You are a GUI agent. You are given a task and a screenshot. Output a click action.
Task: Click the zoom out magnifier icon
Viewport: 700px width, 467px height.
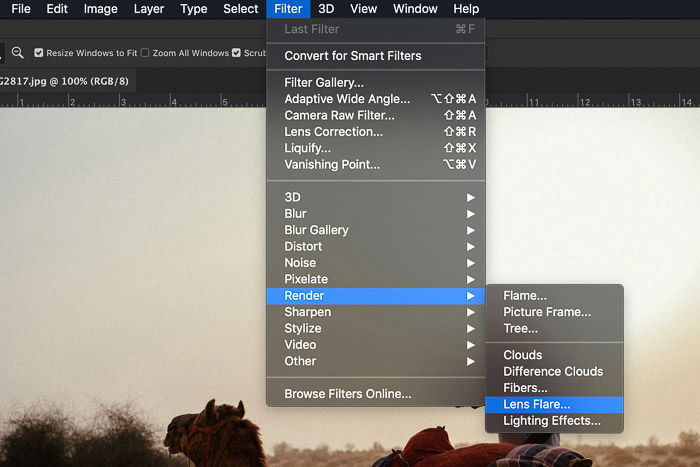click(17, 53)
